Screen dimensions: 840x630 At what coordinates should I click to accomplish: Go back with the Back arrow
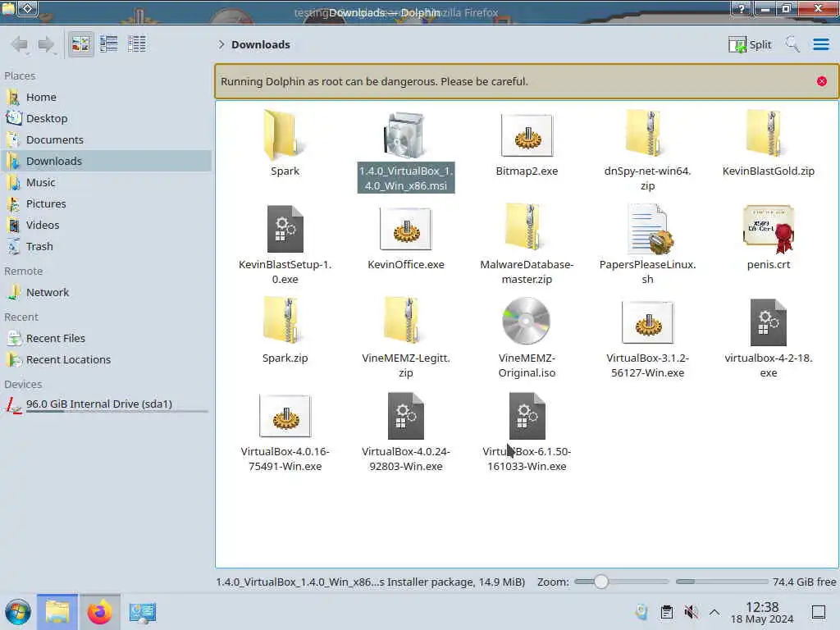(x=20, y=44)
